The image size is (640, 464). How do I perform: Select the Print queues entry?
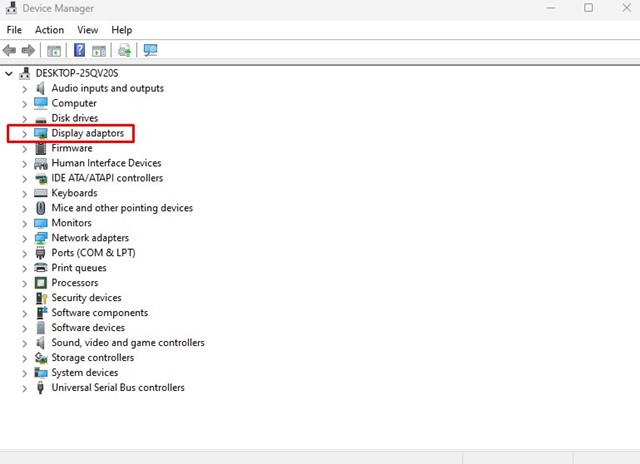[x=79, y=268]
